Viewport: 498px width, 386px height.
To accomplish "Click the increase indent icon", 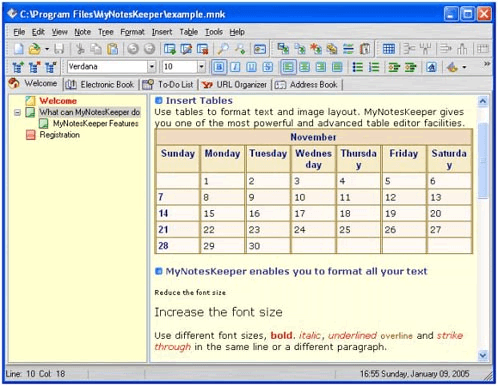I will click(x=411, y=67).
